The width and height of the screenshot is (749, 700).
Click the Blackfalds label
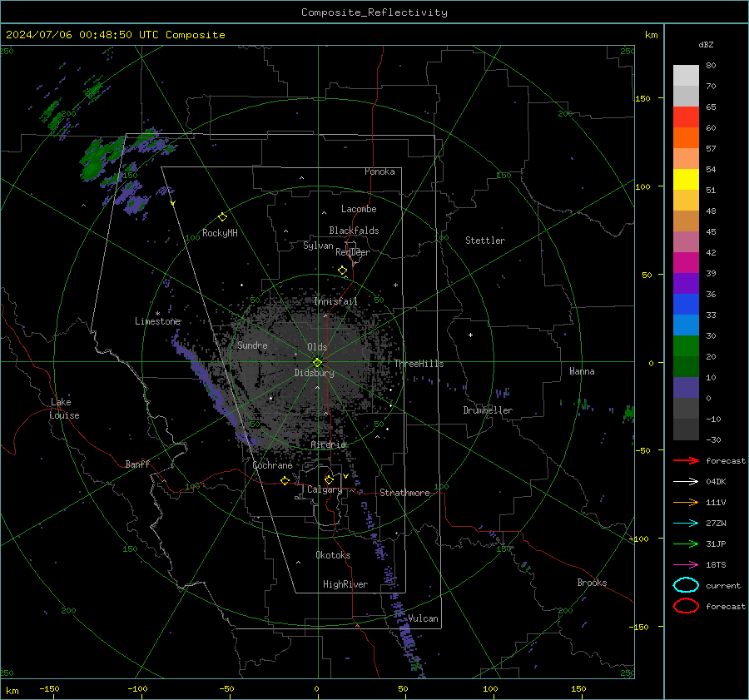pyautogui.click(x=354, y=231)
